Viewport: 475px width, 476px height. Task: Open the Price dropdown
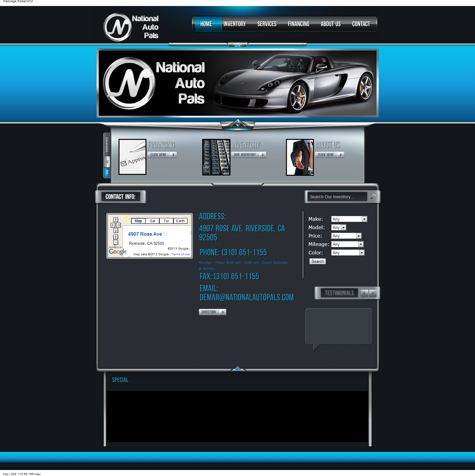tap(346, 236)
